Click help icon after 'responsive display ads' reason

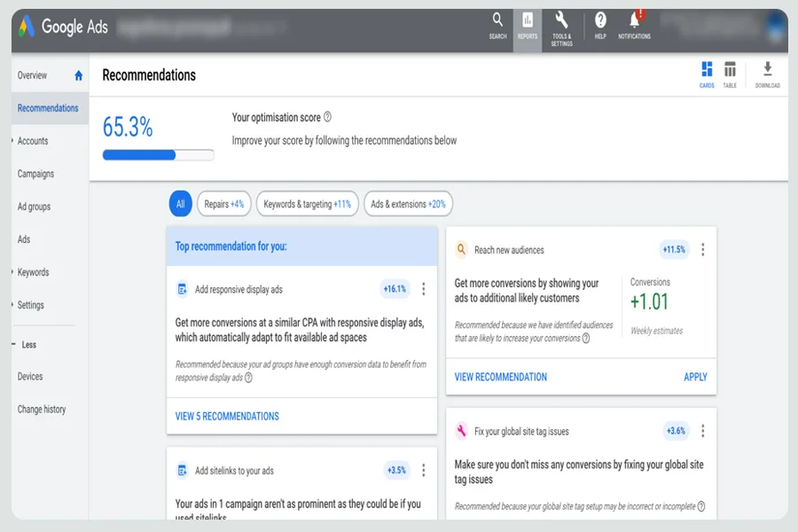(248, 378)
